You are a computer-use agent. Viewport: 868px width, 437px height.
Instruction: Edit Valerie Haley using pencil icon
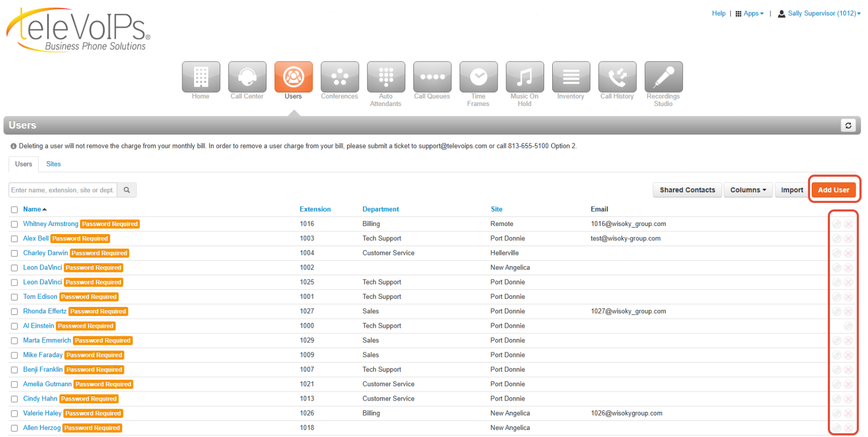(x=837, y=413)
